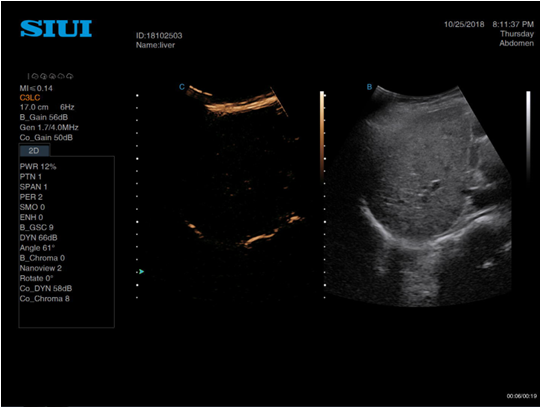The height and width of the screenshot is (408, 541).
Task: Select the 2D parameters tab
Action: pyautogui.click(x=34, y=151)
